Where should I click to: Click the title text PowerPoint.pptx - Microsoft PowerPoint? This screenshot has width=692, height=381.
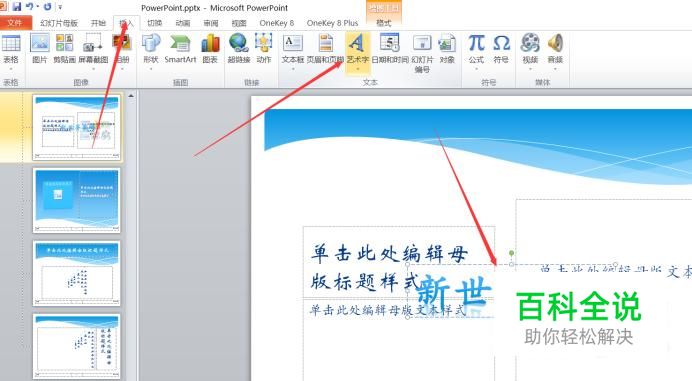[214, 8]
